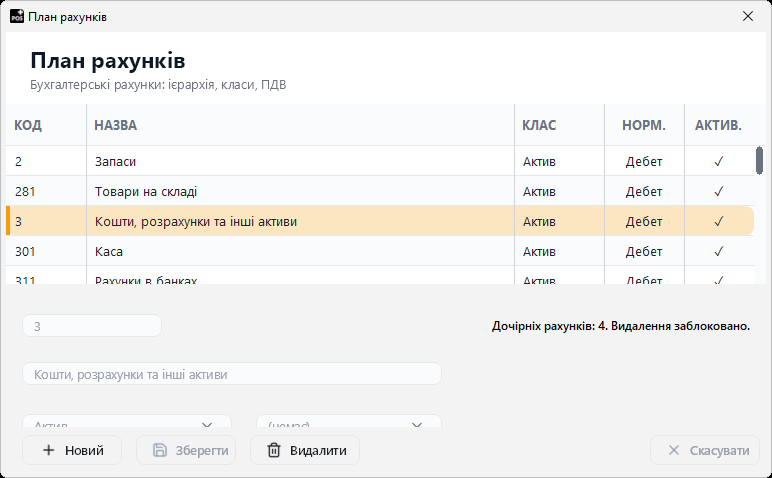The height and width of the screenshot is (478, 772).
Task: Click the trash can icon on the Видалити button
Action: [x=274, y=450]
